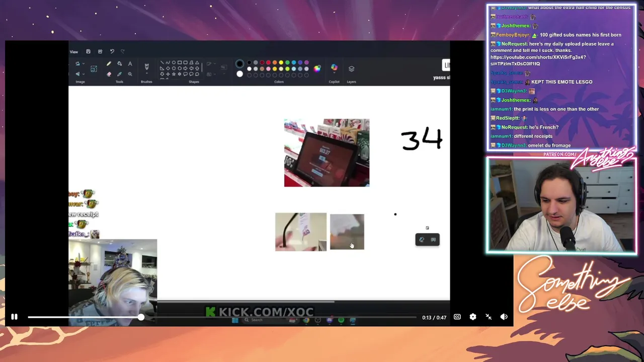Pick the yellow color swatch
The height and width of the screenshot is (362, 644).
(x=281, y=62)
